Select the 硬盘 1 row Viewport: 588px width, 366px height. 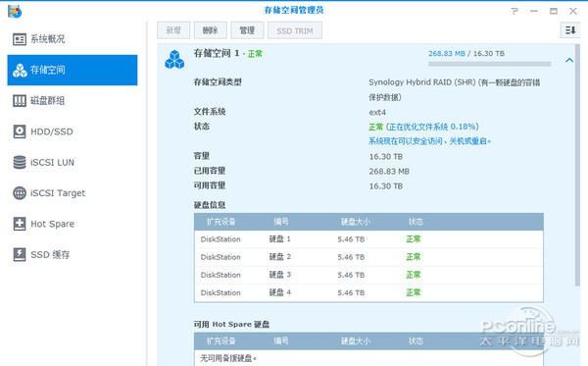point(368,239)
